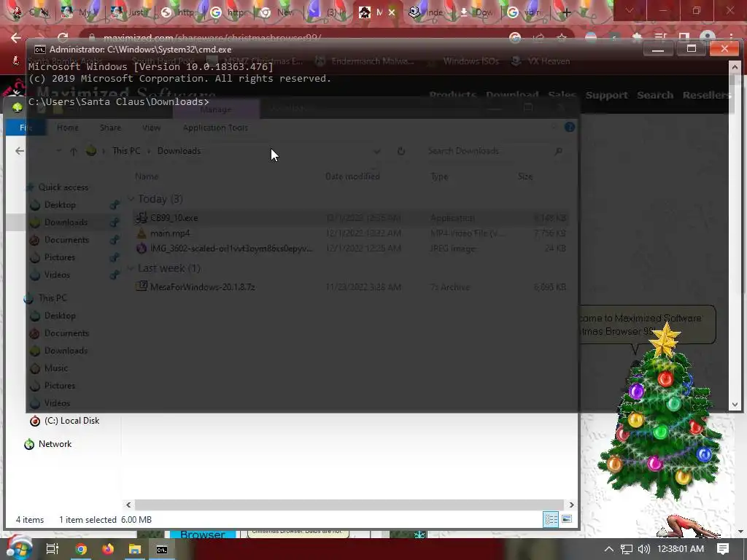The image size is (747, 560).
Task: Click Explorer's horizontal scrollbar right arrow
Action: coord(571,505)
